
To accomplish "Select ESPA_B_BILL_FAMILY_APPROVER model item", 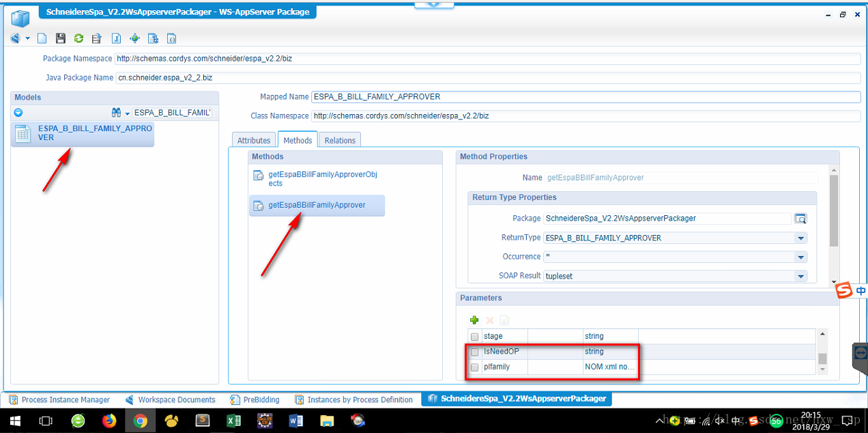I will tap(83, 133).
